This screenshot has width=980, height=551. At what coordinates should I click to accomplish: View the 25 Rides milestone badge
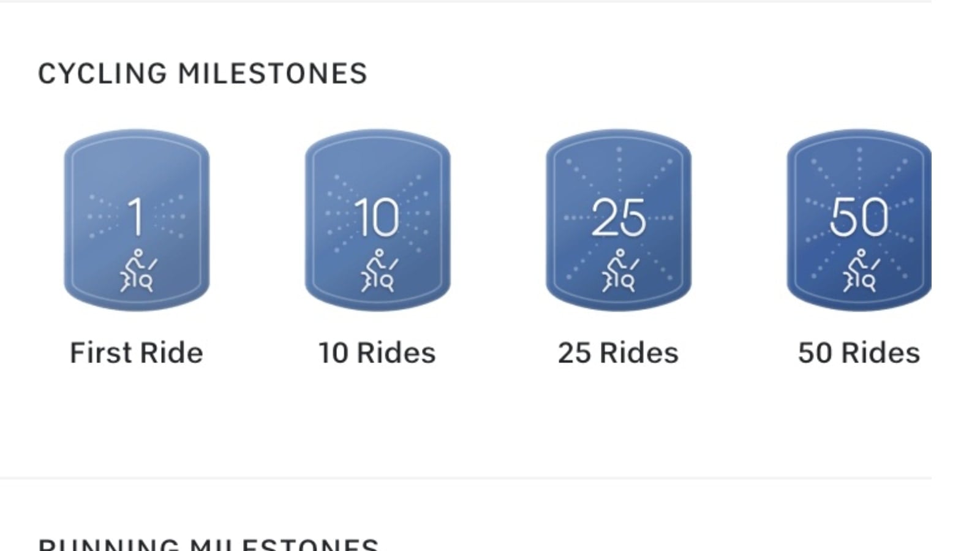coord(619,220)
